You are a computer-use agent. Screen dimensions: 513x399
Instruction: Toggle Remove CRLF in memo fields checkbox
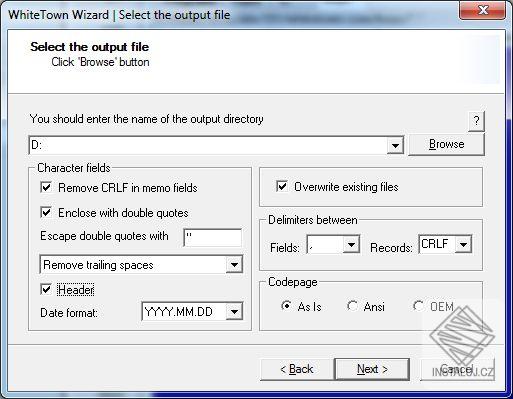[46, 187]
